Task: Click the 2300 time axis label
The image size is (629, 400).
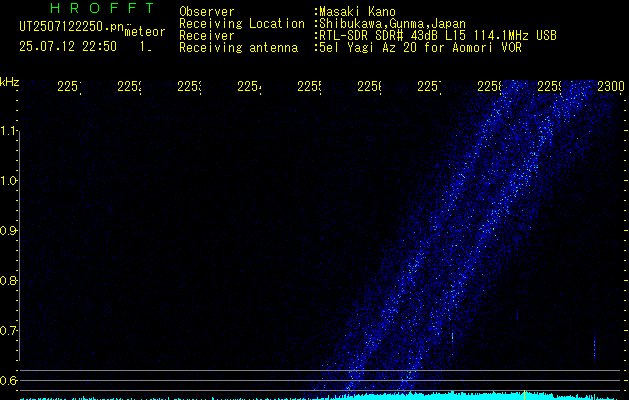Action: coord(611,86)
